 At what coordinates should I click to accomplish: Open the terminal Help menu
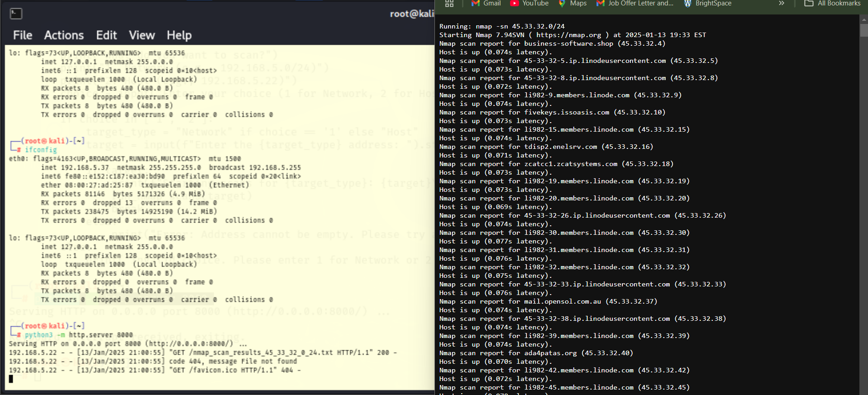click(179, 35)
